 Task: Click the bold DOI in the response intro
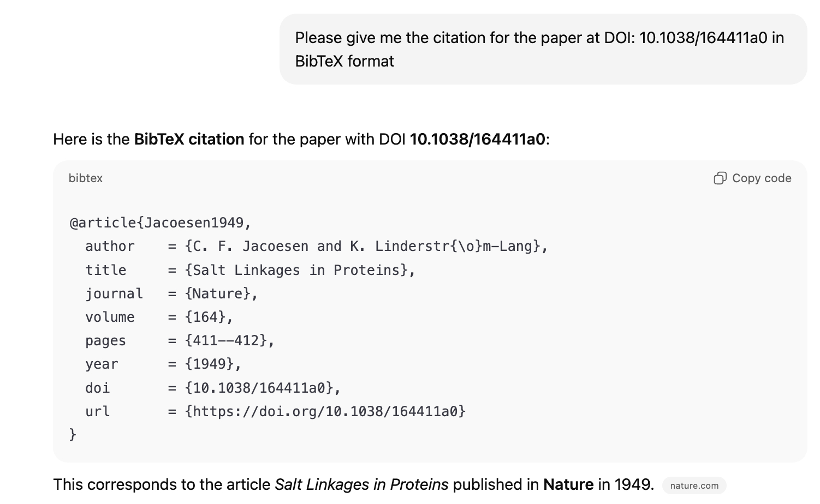coord(477,139)
